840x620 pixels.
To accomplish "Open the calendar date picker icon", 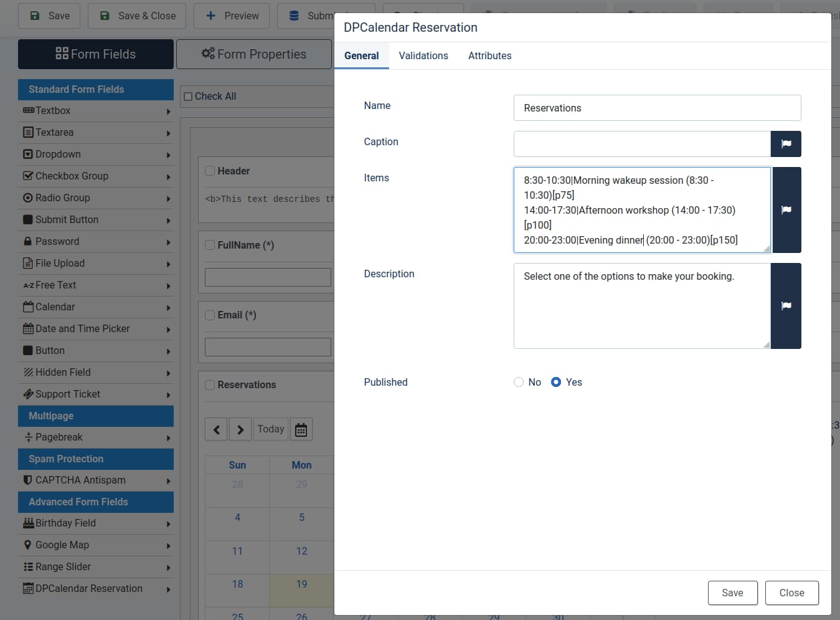I will tap(301, 429).
